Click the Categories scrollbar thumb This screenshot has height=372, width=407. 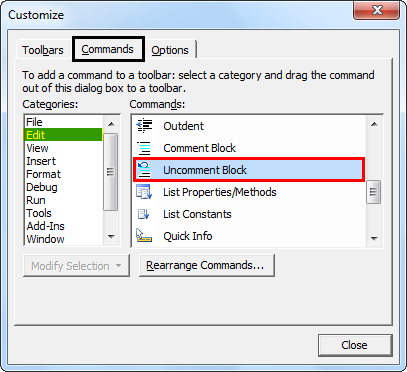pos(111,172)
